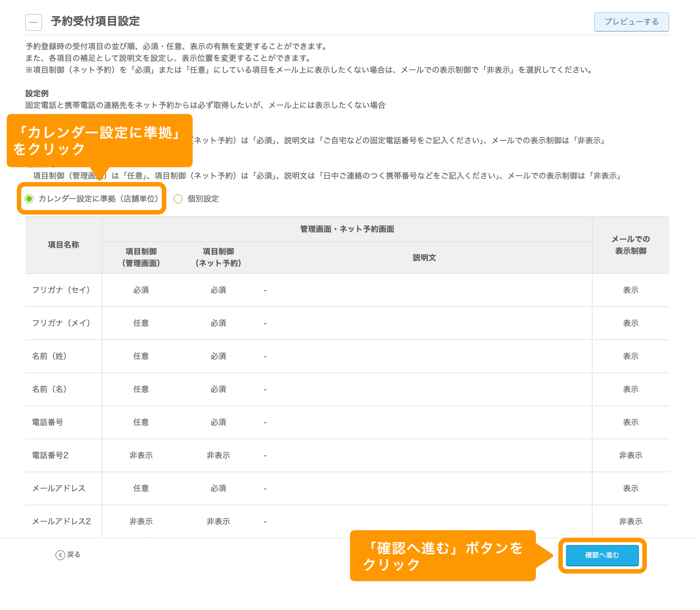Select the 電話番号 row name
The width and height of the screenshot is (700, 610).
point(48,422)
